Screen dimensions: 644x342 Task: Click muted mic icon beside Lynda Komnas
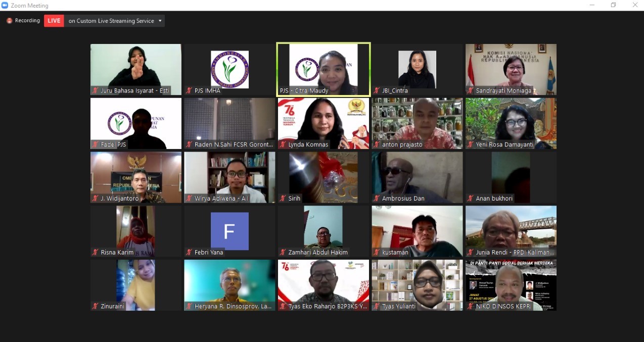[x=283, y=144]
